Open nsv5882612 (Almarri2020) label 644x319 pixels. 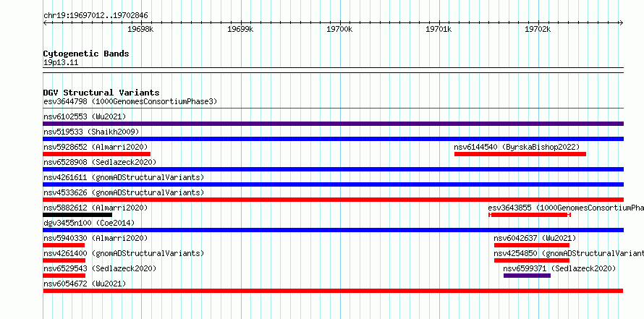coord(96,208)
